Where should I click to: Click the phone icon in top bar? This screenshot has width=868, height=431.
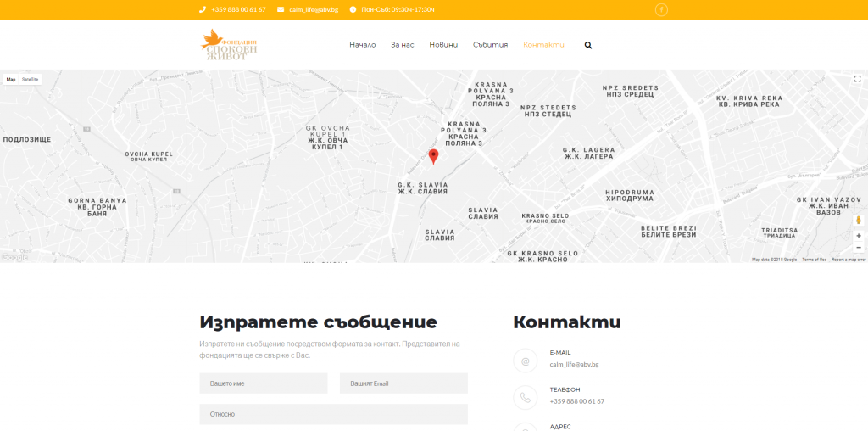tap(203, 9)
